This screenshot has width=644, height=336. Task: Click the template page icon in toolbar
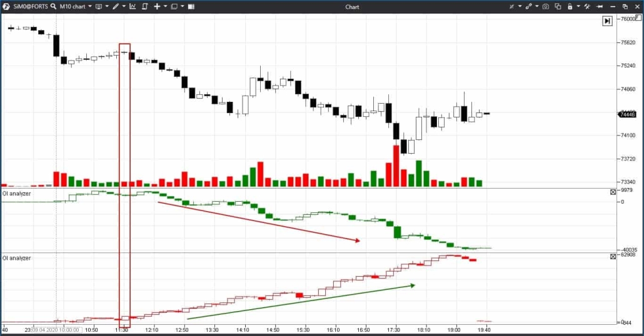(145, 6)
